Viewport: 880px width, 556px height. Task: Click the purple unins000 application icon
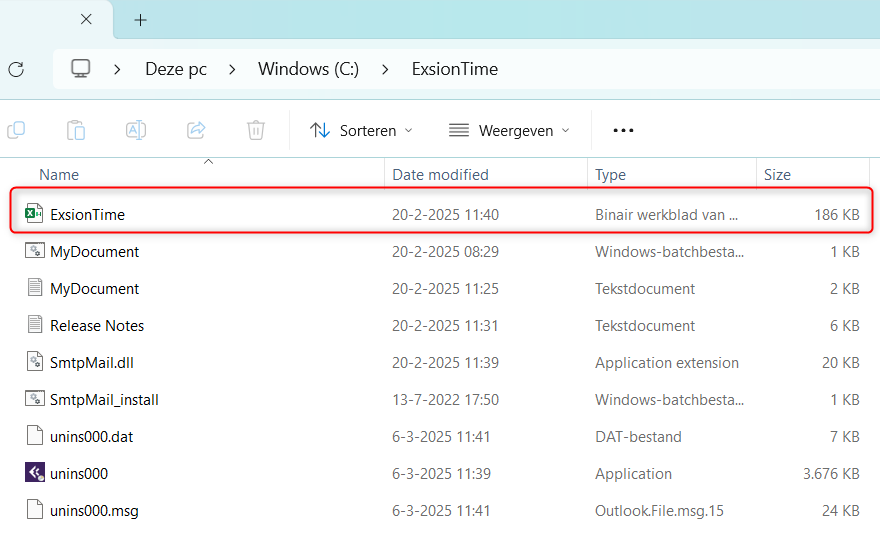(x=34, y=473)
